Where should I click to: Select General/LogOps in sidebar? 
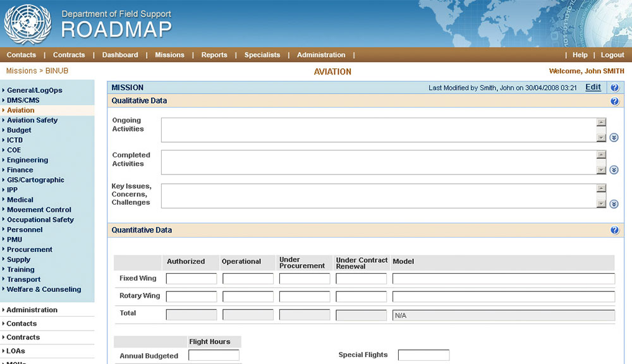pyautogui.click(x=35, y=90)
